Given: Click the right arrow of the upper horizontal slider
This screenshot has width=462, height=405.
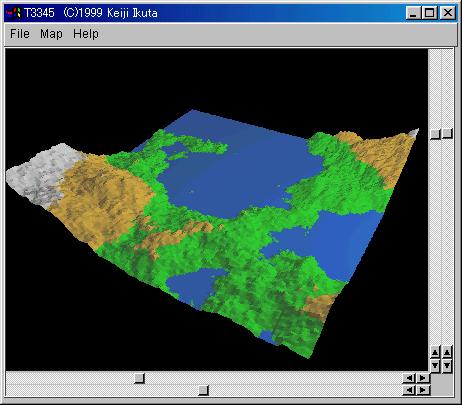Looking at the screenshot, I should (423, 378).
